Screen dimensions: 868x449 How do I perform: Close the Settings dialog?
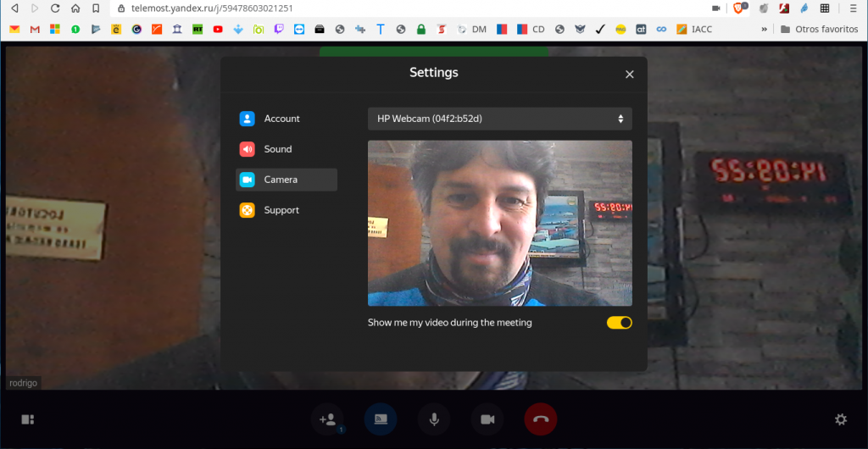pyautogui.click(x=629, y=75)
